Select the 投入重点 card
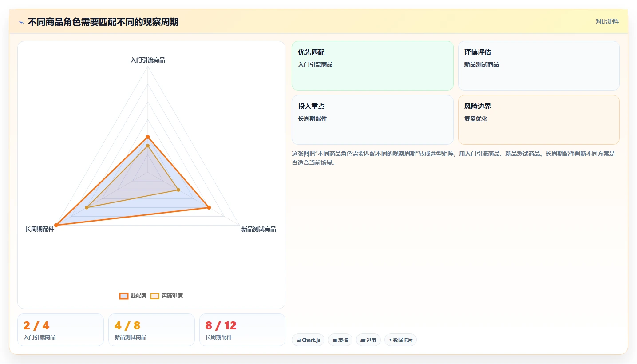Viewport: 637px width, 364px height. click(x=372, y=120)
